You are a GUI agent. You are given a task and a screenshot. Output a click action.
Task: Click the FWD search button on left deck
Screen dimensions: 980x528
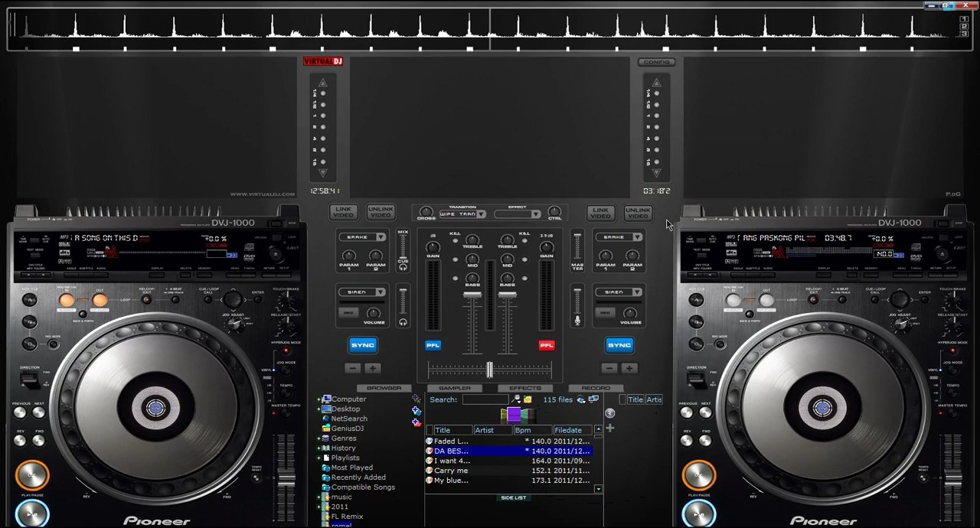click(x=38, y=440)
